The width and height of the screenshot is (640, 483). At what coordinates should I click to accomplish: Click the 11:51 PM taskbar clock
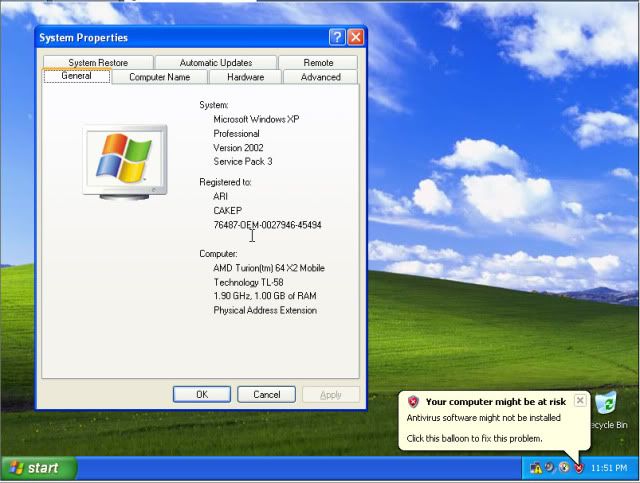click(609, 468)
